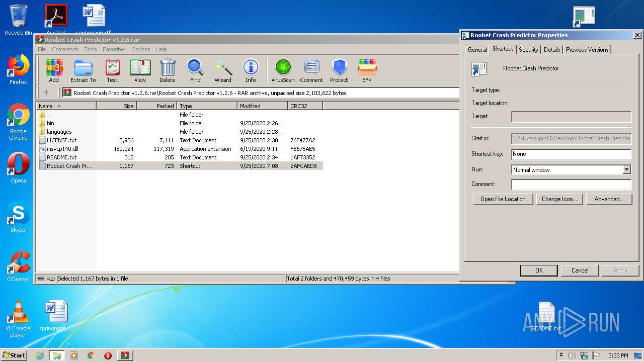Click Windows Explorer taskbar icon

(57, 355)
